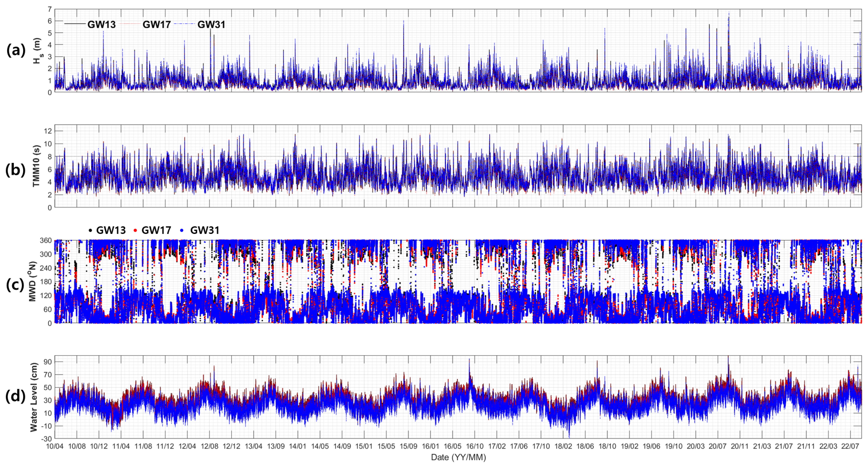Click the 360 tick on the MWD axis
868x467 pixels.
pyautogui.click(x=46, y=240)
